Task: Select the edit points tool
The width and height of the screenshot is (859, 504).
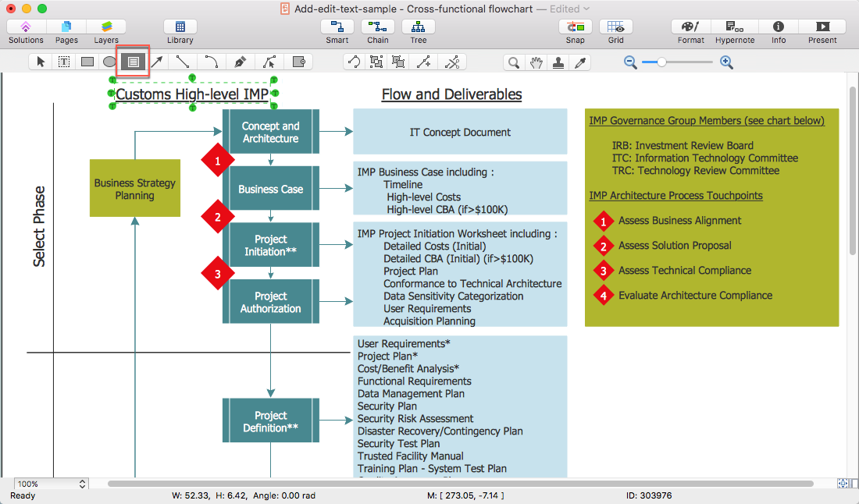Action: (269, 62)
